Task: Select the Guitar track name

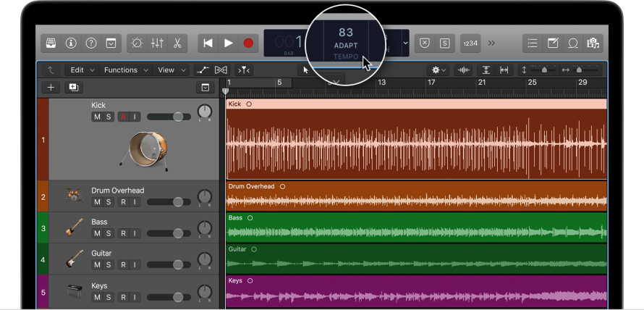Action: point(101,254)
